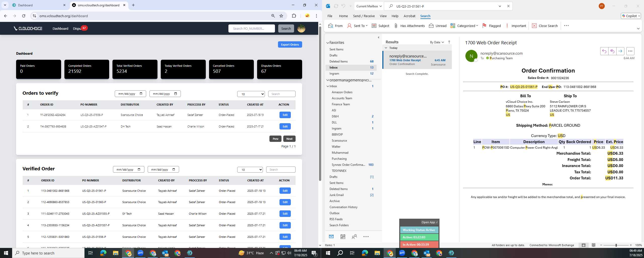Screen dimensions: 644x258
Task: Open the user avatar in CloudChoice header
Action: click(x=301, y=28)
